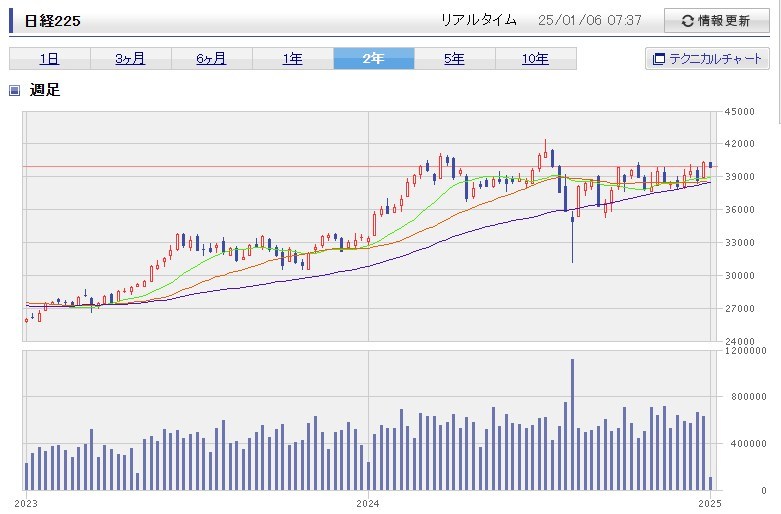The image size is (781, 514).
Task: Click the blue square icon beside 週足
Action: point(15,91)
